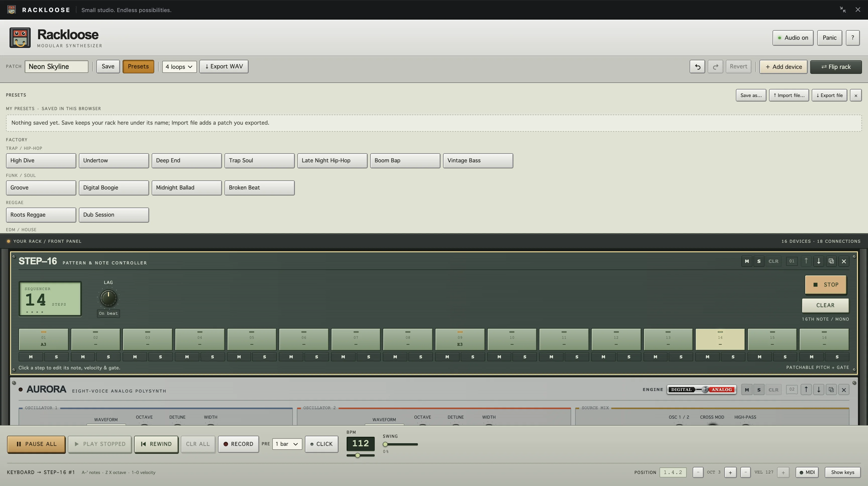Image resolution: width=868 pixels, height=486 pixels.
Task: Open the help question mark button
Action: point(852,38)
